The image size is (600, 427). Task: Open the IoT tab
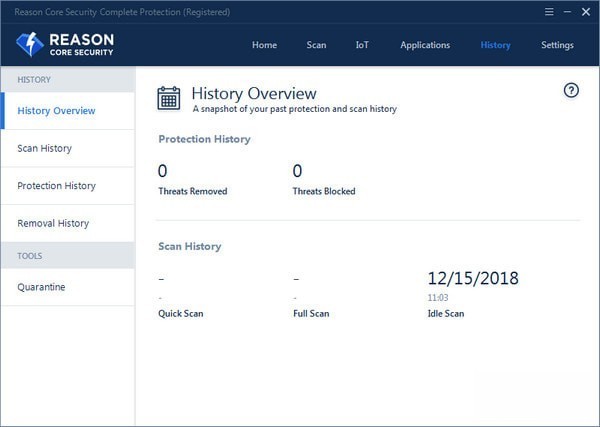(x=362, y=45)
